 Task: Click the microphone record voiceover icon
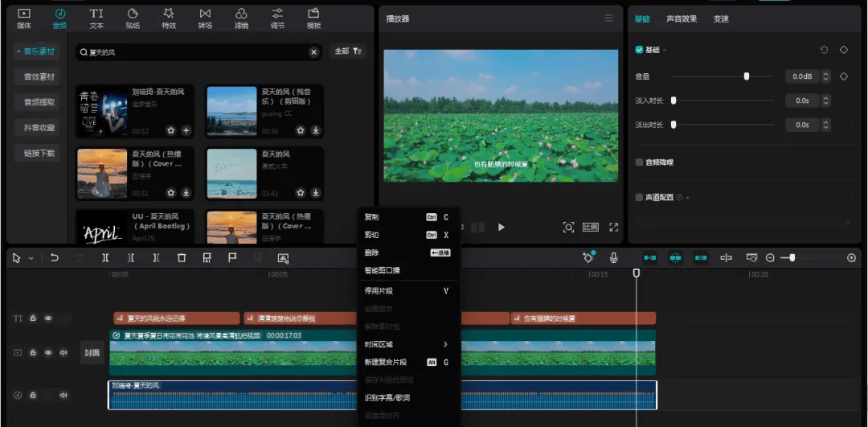[x=613, y=257]
